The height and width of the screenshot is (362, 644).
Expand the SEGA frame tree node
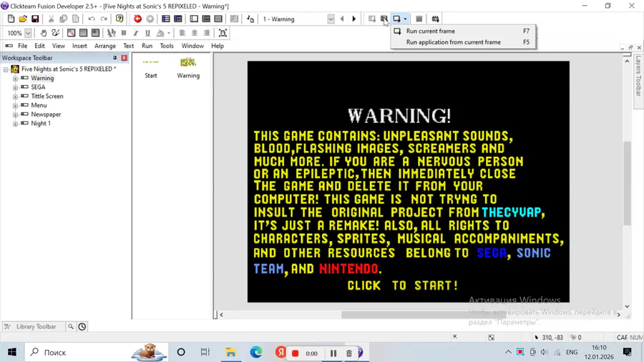point(15,87)
